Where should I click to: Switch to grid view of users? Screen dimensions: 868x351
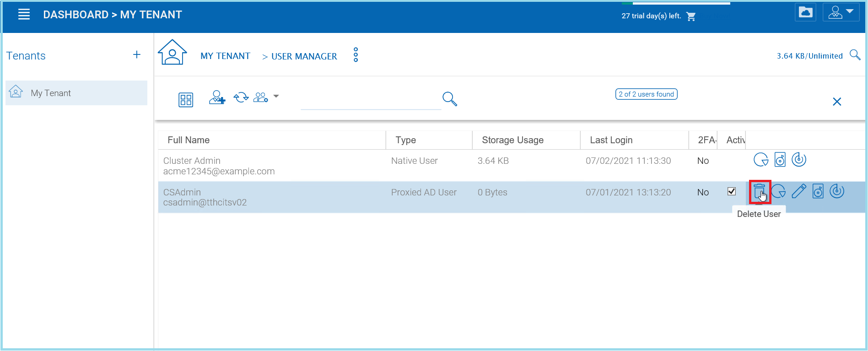coord(186,100)
